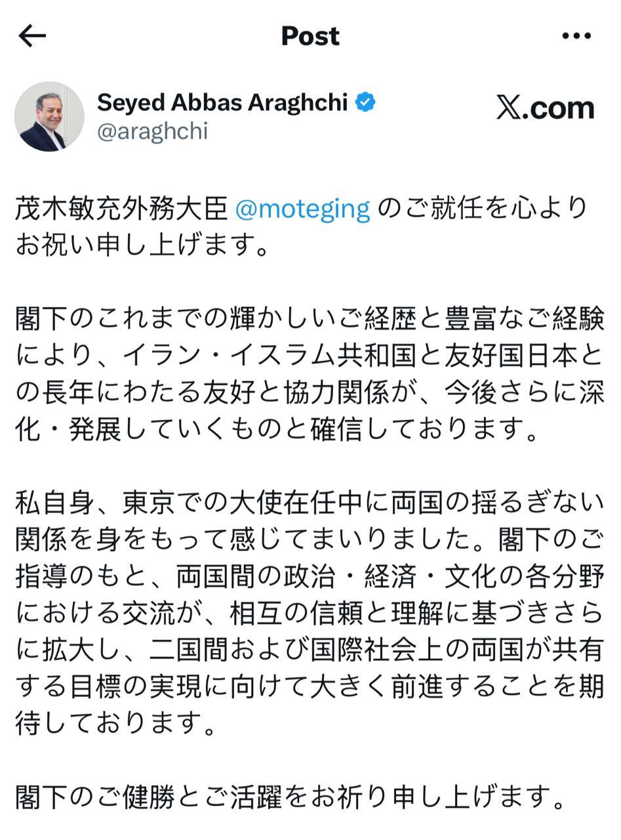Tap the Post header title
The width and height of the screenshot is (621, 840).
[310, 36]
